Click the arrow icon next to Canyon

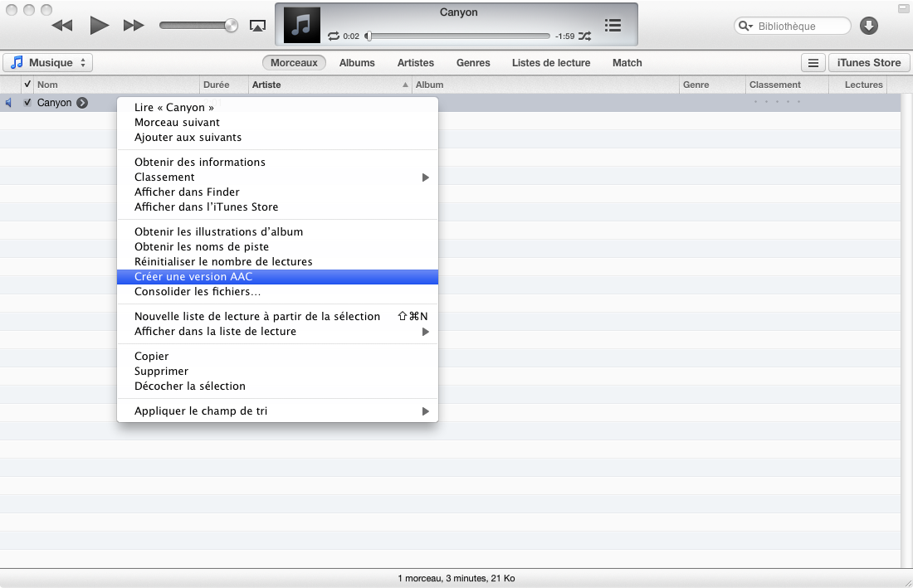pos(82,103)
